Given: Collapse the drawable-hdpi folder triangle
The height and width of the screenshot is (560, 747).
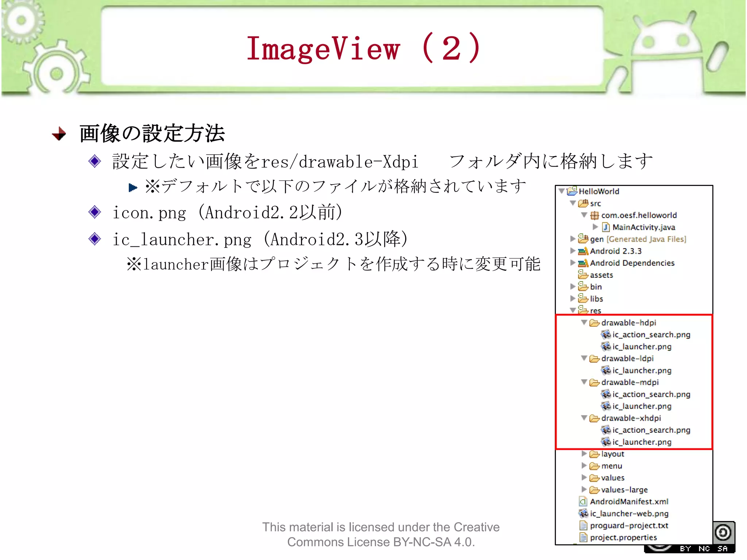Looking at the screenshot, I should click(584, 322).
